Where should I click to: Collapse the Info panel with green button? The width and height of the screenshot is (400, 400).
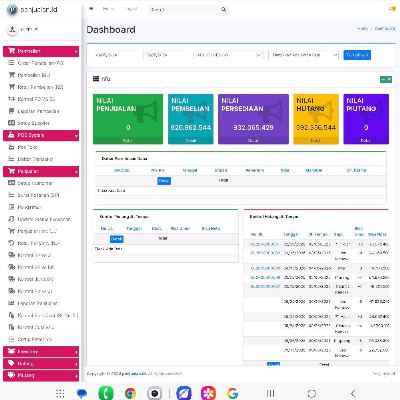coord(386,79)
